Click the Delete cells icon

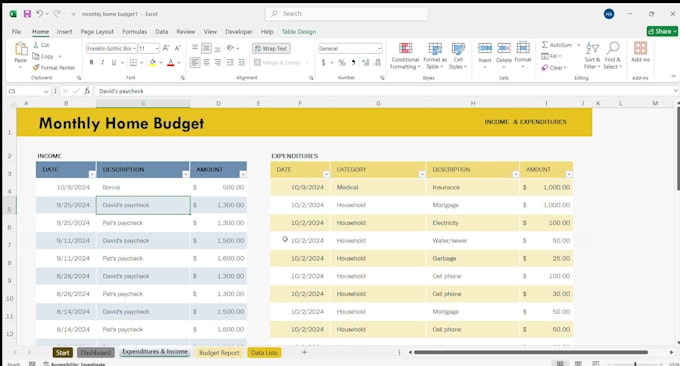pos(504,48)
